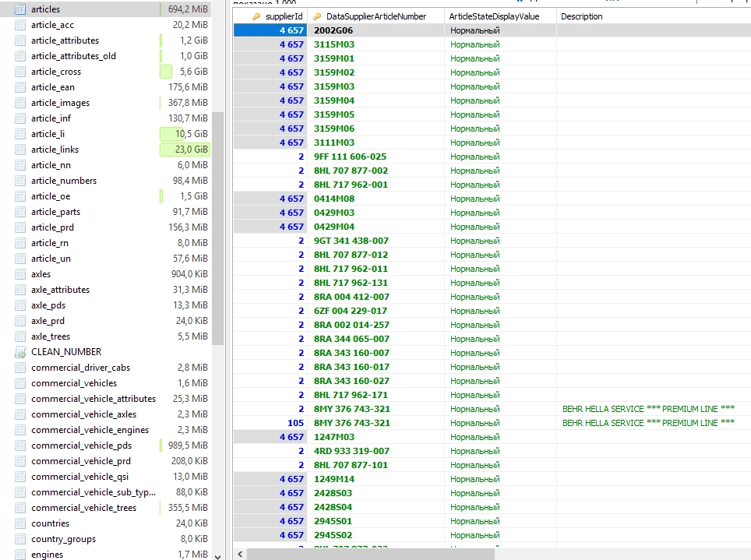Select article number 4RD 933 319-007

351,451
